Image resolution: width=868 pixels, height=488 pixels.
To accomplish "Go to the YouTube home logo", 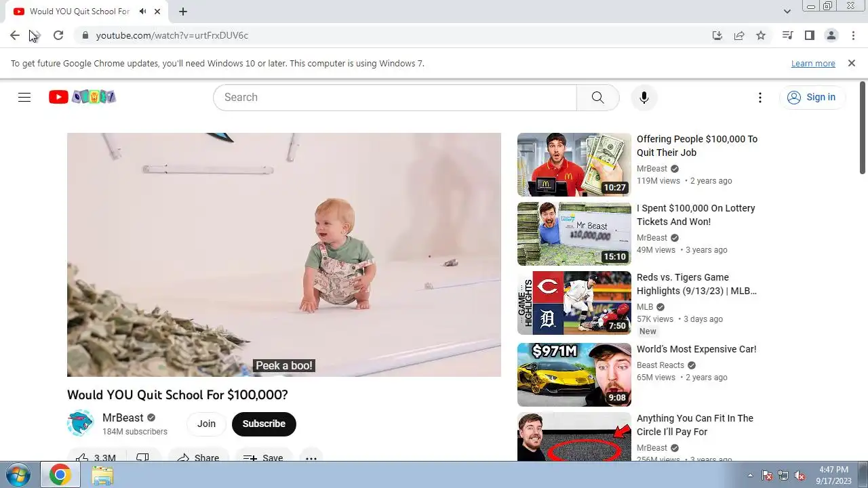I will (82, 97).
